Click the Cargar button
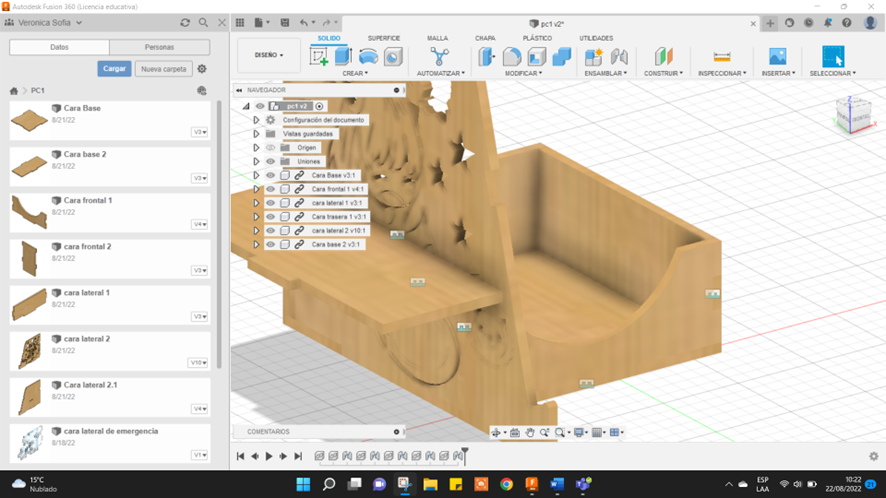 [114, 68]
